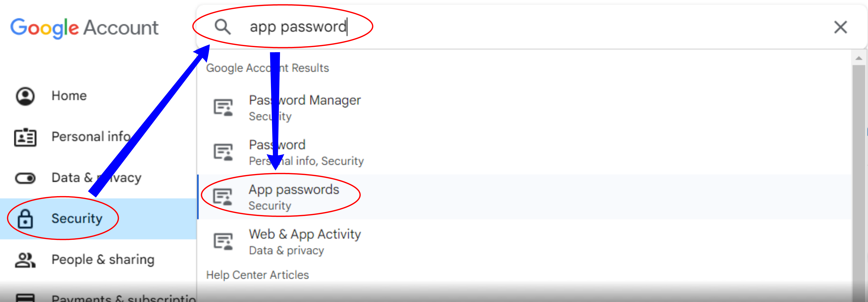868x302 pixels.
Task: Click the scrollbar up arrow
Action: [x=859, y=58]
